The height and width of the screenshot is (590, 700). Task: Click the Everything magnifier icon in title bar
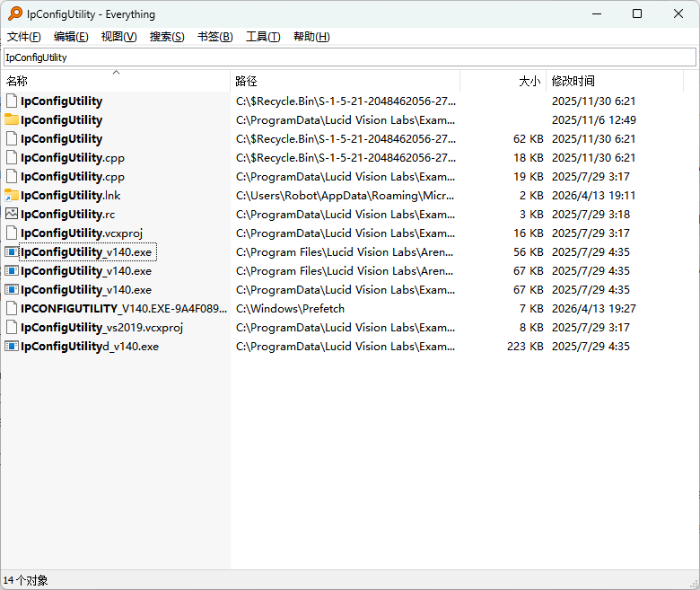tap(15, 13)
